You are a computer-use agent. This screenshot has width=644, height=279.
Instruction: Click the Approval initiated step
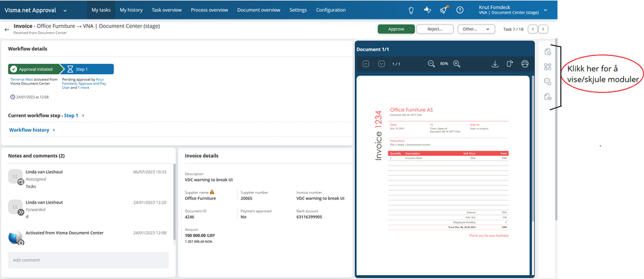34,70
